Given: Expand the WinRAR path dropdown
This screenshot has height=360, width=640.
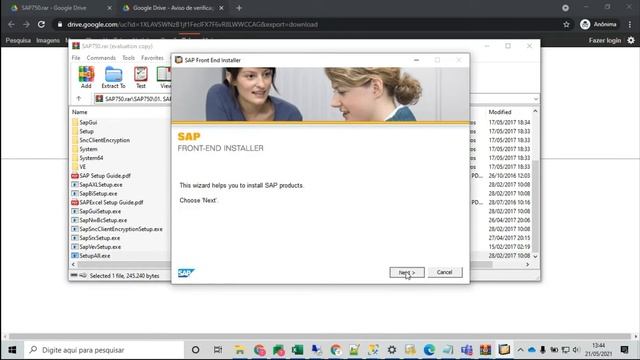Looking at the screenshot, I should 535,99.
